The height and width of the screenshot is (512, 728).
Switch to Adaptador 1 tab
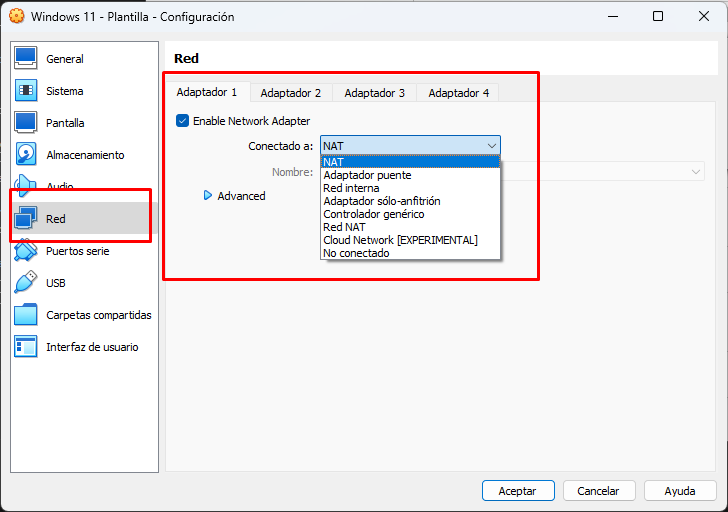207,92
